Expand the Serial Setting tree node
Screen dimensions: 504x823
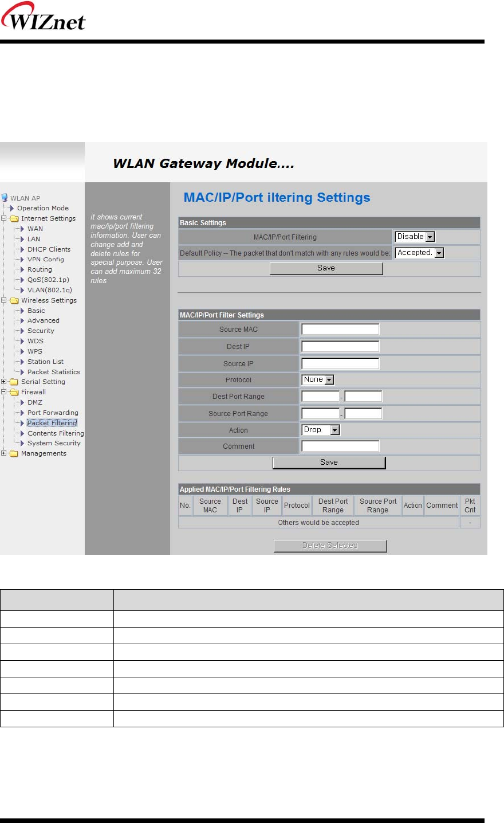(x=4, y=382)
